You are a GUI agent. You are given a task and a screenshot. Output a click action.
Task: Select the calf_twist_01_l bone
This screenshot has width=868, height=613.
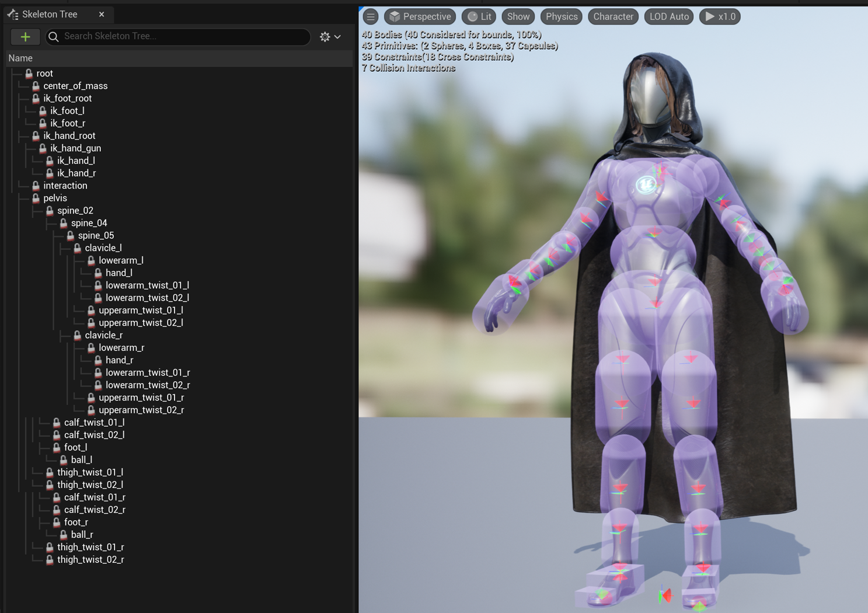pos(94,423)
